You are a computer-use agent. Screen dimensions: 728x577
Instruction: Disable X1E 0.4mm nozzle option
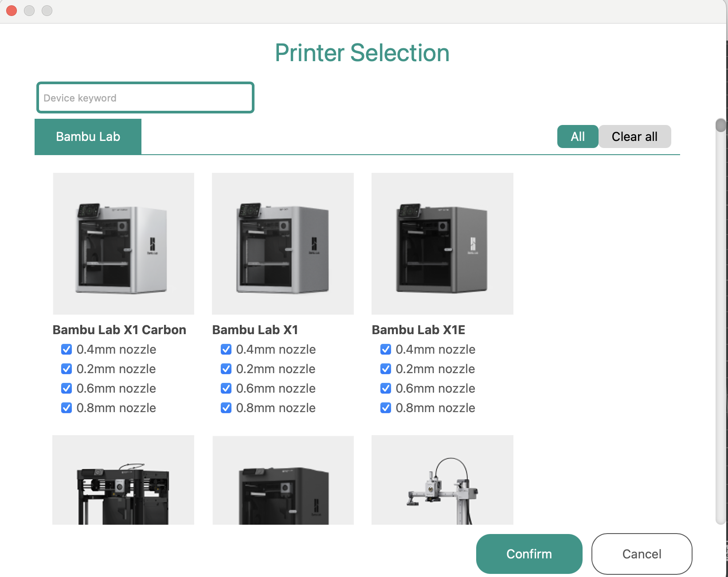[386, 349]
